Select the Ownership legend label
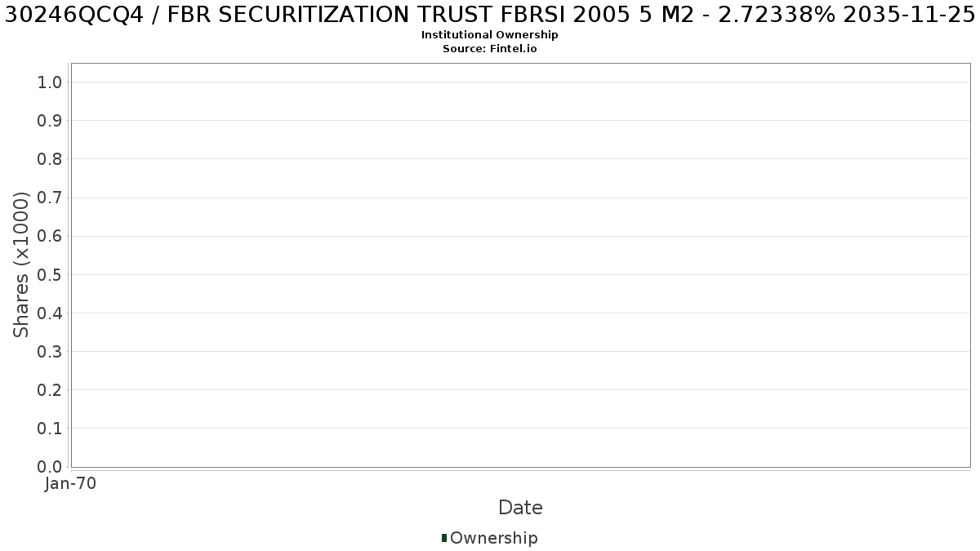Image resolution: width=980 pixels, height=551 pixels. click(494, 538)
